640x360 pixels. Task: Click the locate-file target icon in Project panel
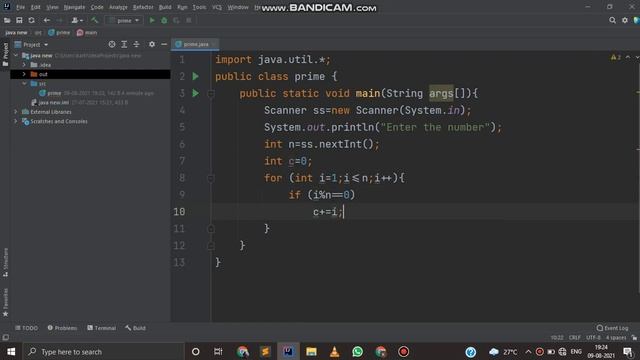(x=112, y=44)
